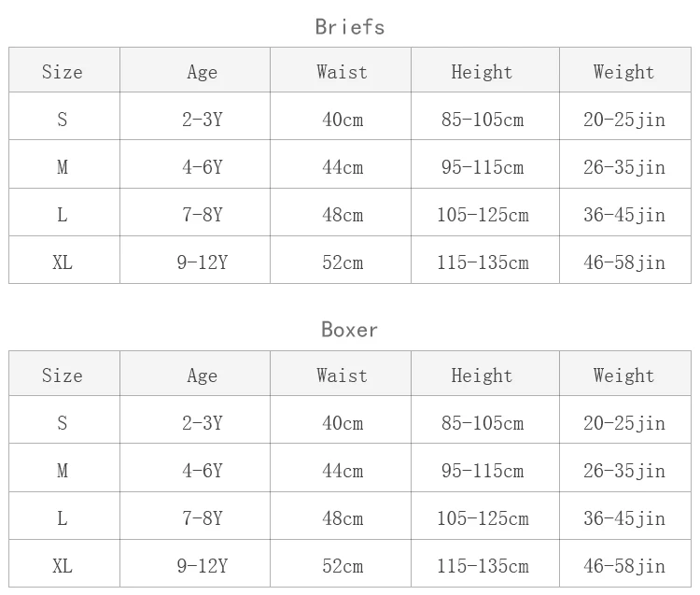Click the Height header in Boxer table
This screenshot has height=595, width=700.
pos(485,374)
